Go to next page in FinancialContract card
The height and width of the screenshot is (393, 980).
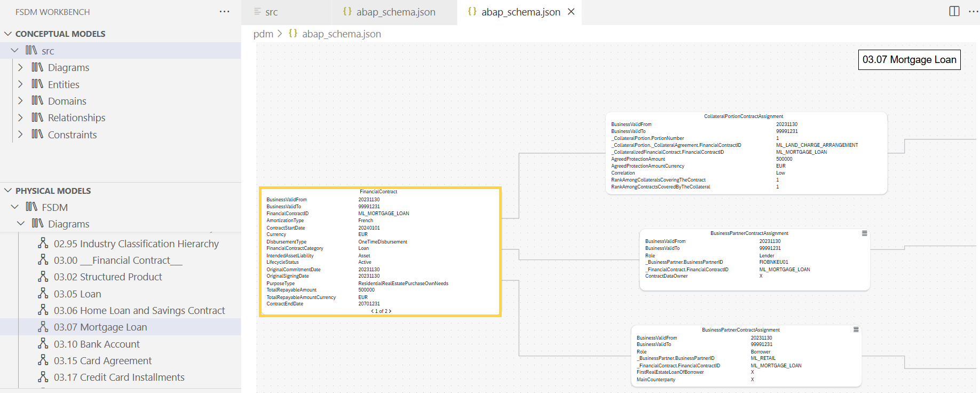pyautogui.click(x=390, y=311)
